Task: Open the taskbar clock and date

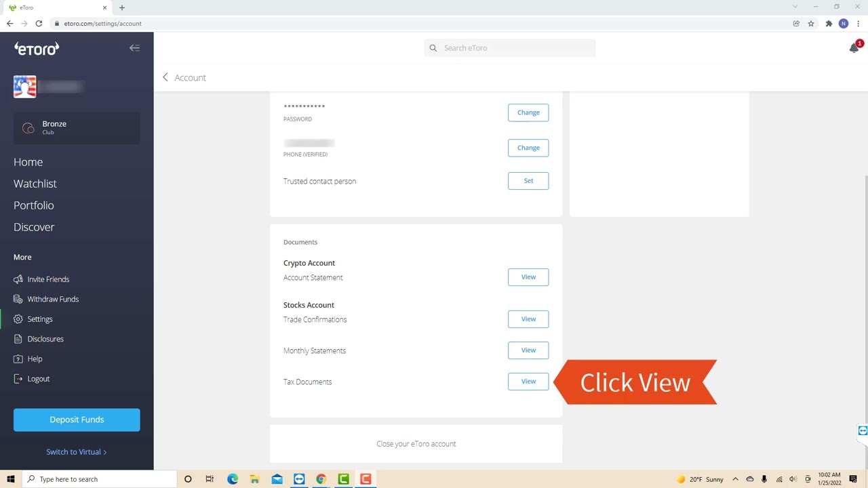Action: tap(829, 479)
